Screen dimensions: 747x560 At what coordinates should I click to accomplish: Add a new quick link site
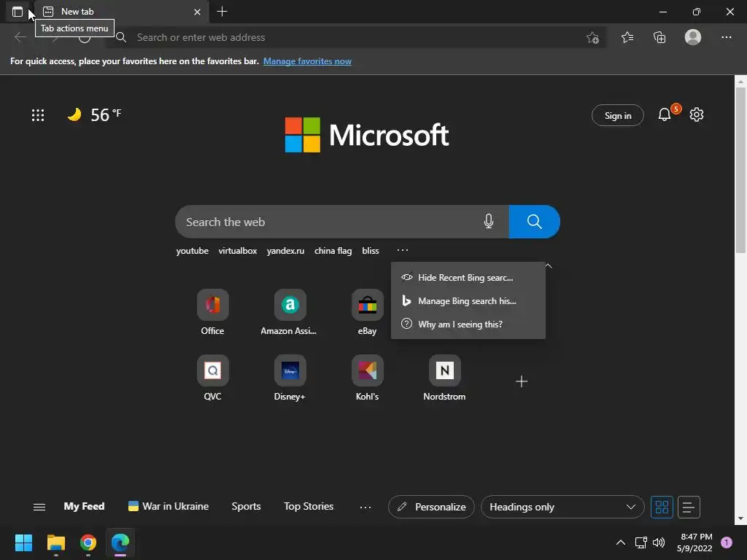coord(522,381)
